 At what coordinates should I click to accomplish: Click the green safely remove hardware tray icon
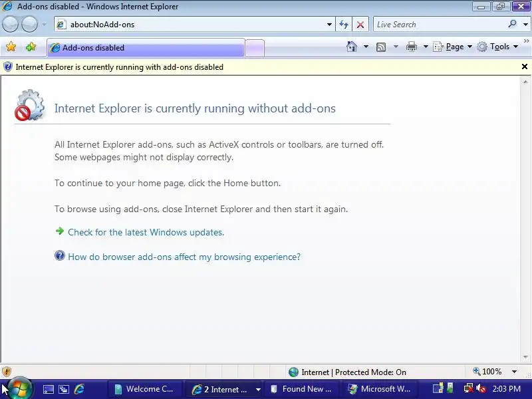coord(451,388)
